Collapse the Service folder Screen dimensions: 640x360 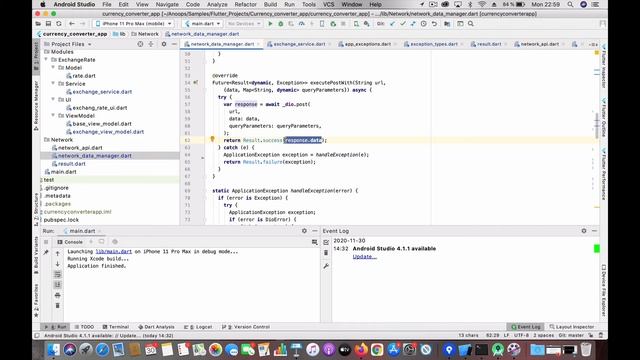53,84
